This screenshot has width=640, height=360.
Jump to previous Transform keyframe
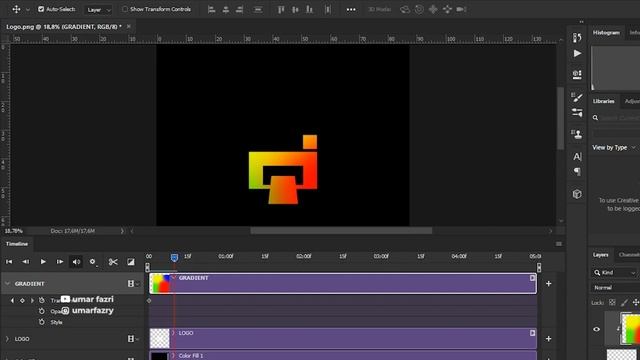point(12,300)
